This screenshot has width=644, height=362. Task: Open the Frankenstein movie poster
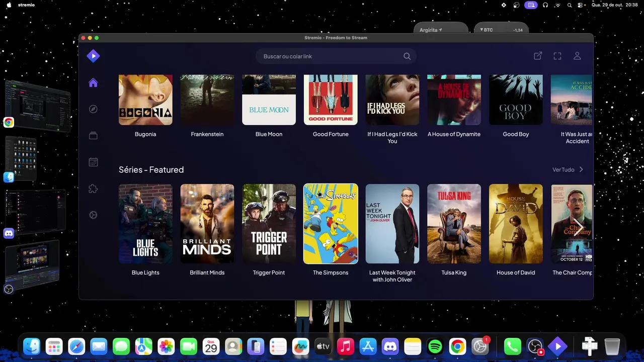pyautogui.click(x=207, y=100)
